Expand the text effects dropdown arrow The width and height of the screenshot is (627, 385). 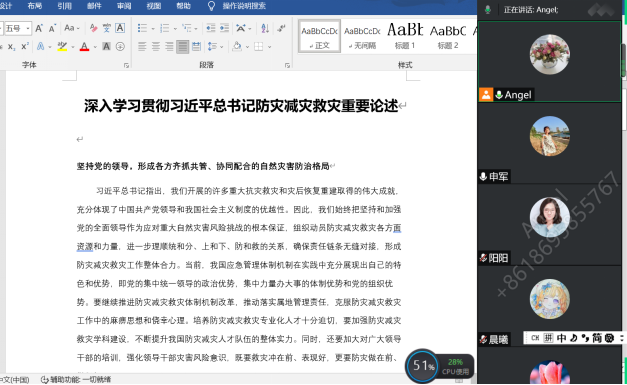pos(50,47)
